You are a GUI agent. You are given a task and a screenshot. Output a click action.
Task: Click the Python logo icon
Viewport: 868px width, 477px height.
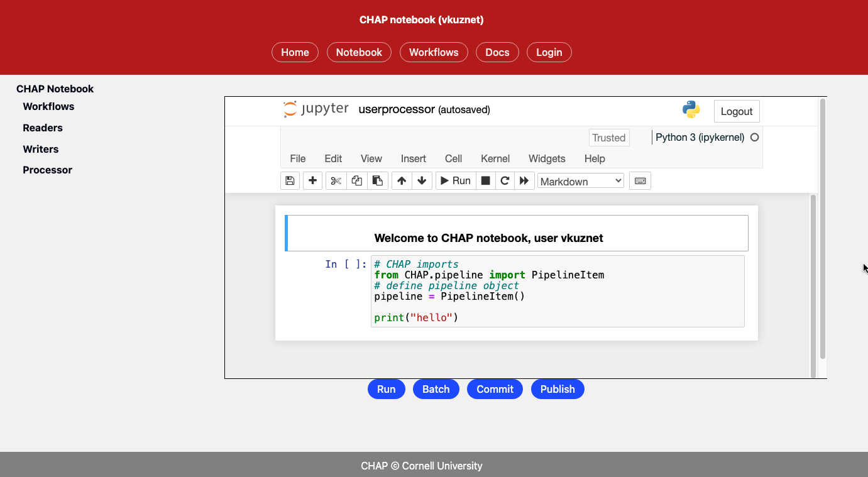click(691, 109)
